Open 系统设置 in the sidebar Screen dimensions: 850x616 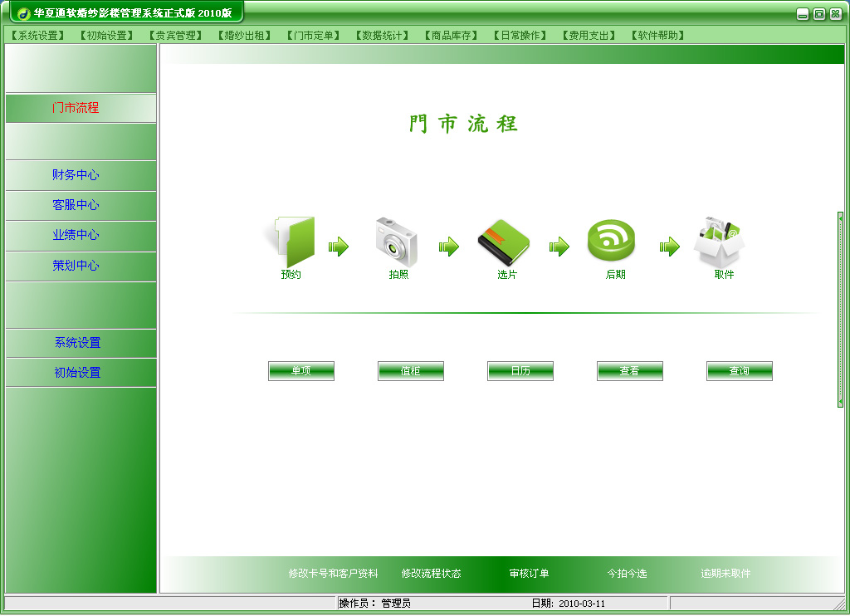click(x=81, y=343)
